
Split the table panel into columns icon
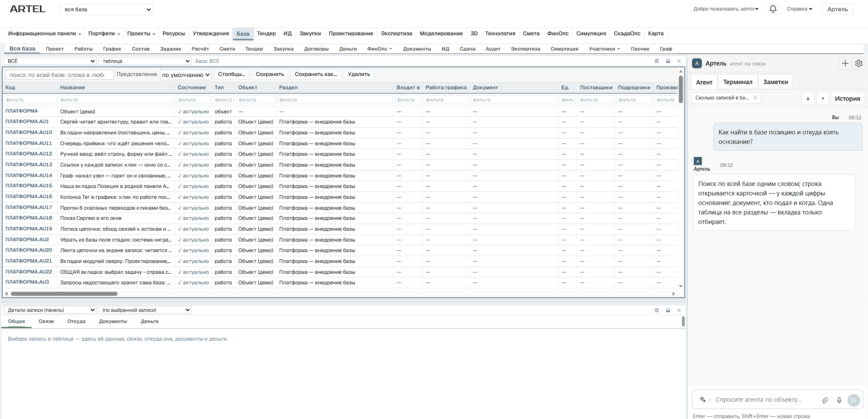coord(656,61)
